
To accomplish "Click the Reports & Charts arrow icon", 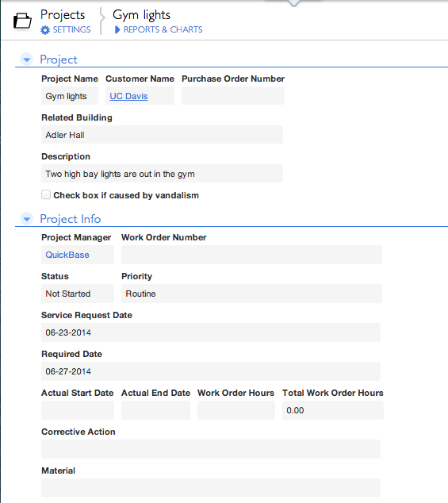I will coord(117,30).
